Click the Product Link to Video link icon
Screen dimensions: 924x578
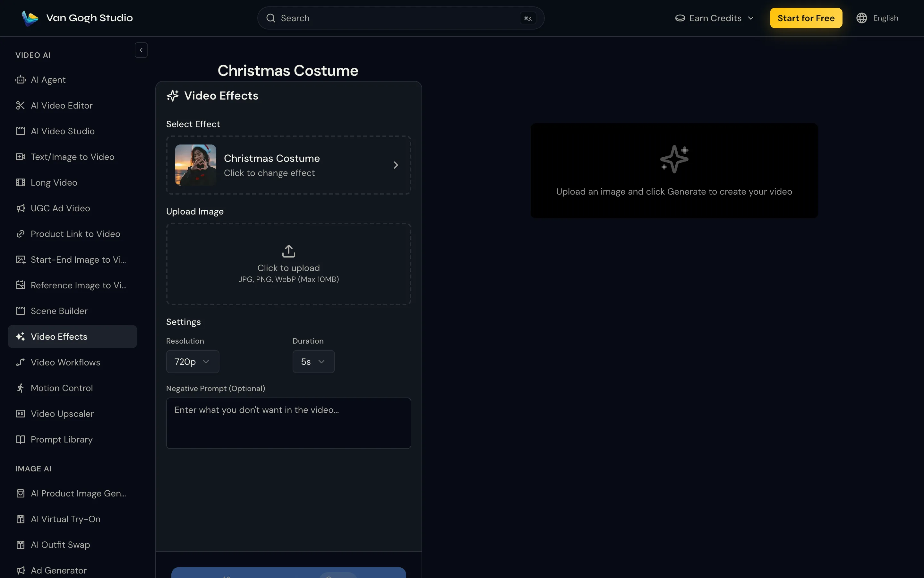pyautogui.click(x=20, y=234)
